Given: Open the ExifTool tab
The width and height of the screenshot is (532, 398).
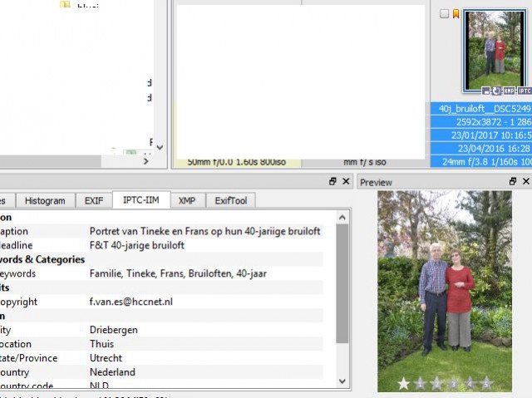Looking at the screenshot, I should (x=231, y=201).
